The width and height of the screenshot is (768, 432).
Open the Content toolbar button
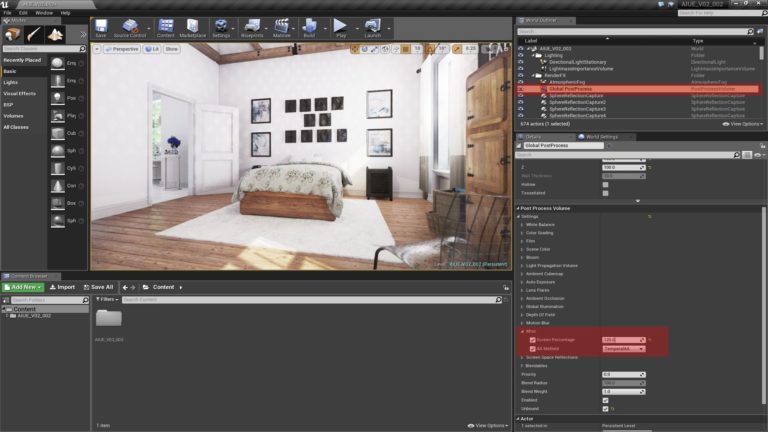(x=166, y=28)
